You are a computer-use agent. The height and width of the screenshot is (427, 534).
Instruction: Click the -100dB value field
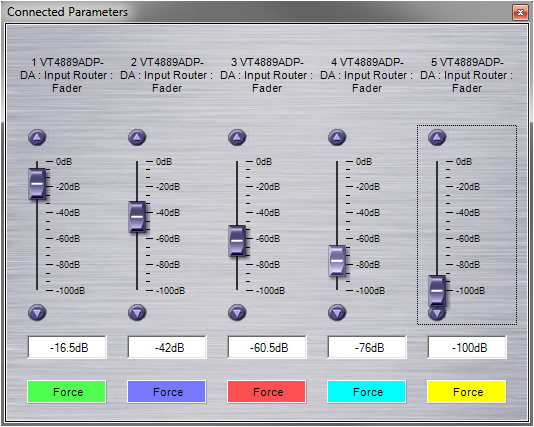467,347
